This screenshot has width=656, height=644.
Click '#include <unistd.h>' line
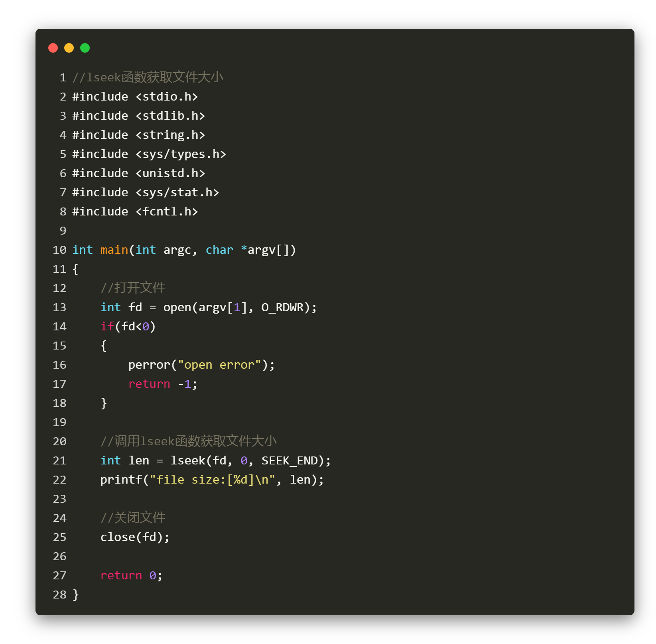coord(139,173)
